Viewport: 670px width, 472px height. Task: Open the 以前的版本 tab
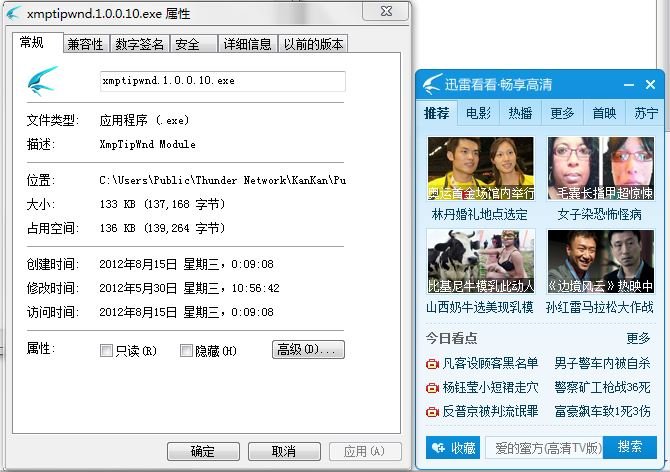pyautogui.click(x=313, y=44)
